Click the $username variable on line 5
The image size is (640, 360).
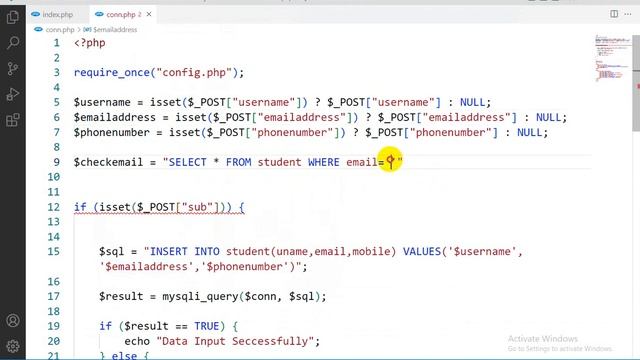coord(102,102)
